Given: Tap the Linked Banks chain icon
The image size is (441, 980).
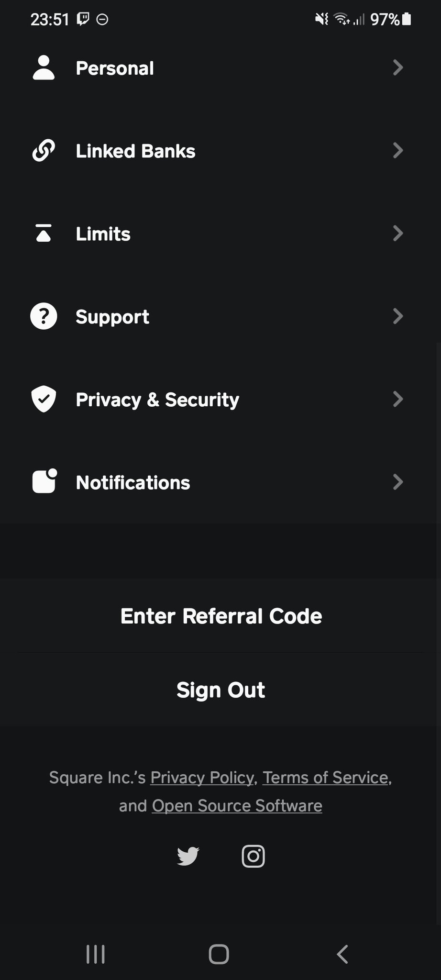Looking at the screenshot, I should coord(44,151).
